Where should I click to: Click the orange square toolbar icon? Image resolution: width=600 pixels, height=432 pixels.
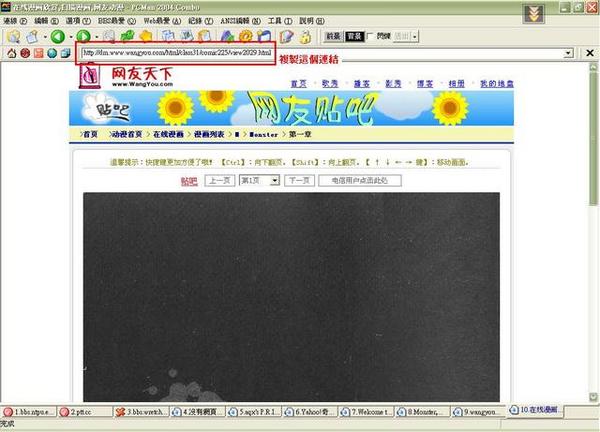pyautogui.click(x=39, y=53)
